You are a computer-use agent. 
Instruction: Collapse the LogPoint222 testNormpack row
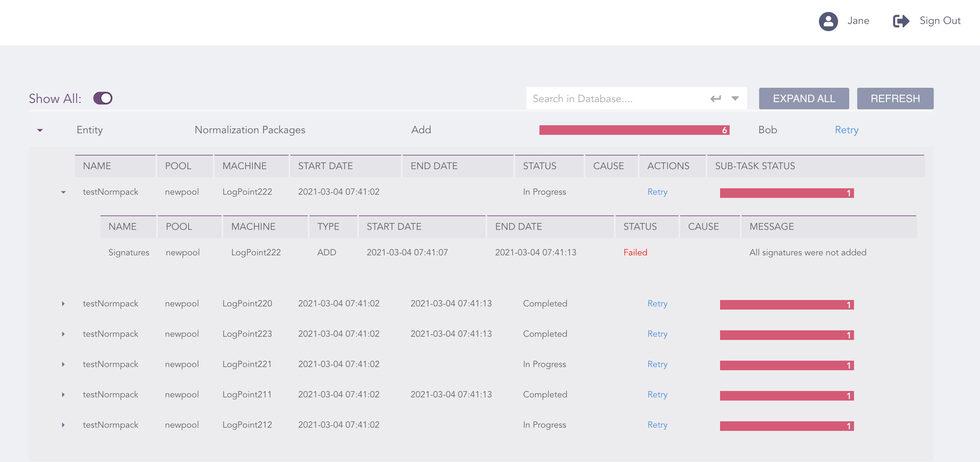click(63, 192)
